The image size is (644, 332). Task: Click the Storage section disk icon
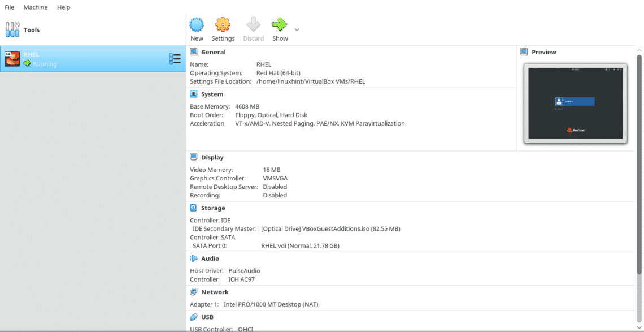coord(194,208)
